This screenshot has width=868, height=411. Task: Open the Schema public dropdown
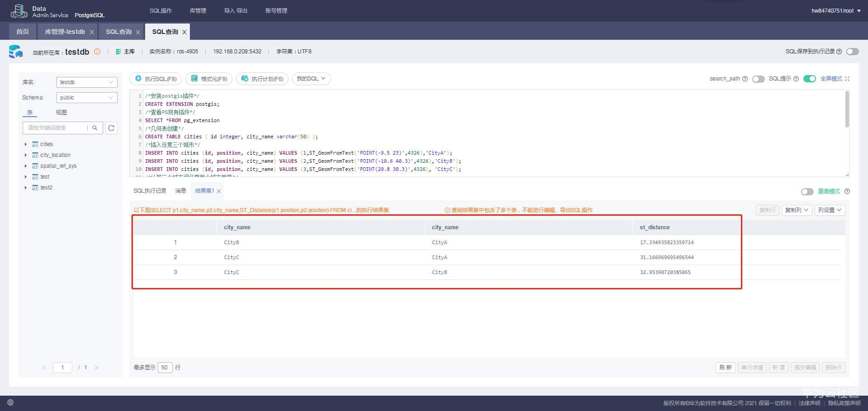[87, 98]
